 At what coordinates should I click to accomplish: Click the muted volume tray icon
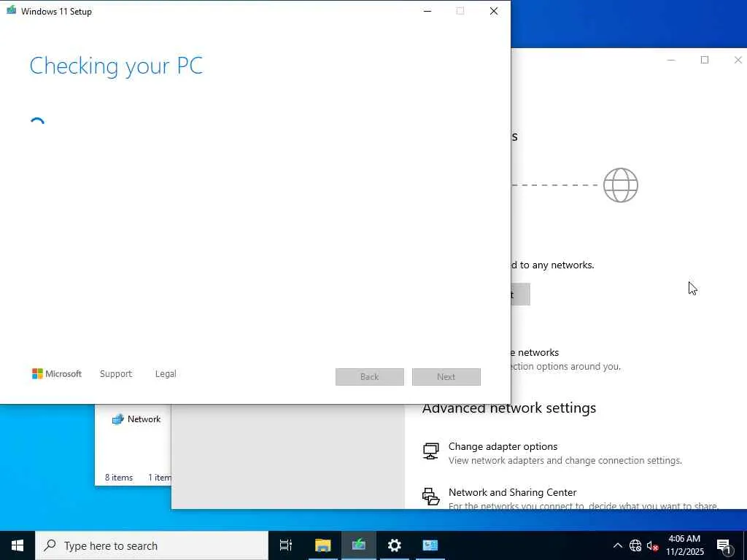point(653,545)
